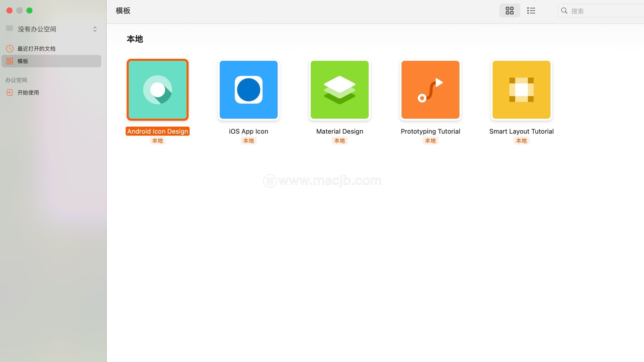Expand the workspace switcher chevron
This screenshot has width=644, height=362.
coord(95,29)
